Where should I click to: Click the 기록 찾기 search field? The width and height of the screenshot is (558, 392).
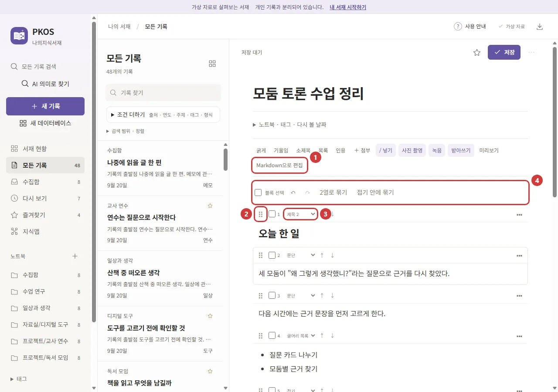click(163, 93)
